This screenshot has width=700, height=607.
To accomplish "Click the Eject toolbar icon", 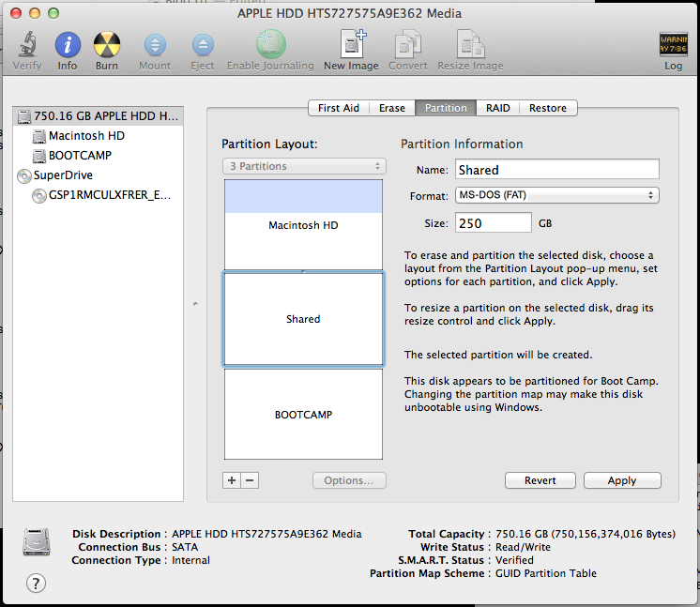I will 203,45.
